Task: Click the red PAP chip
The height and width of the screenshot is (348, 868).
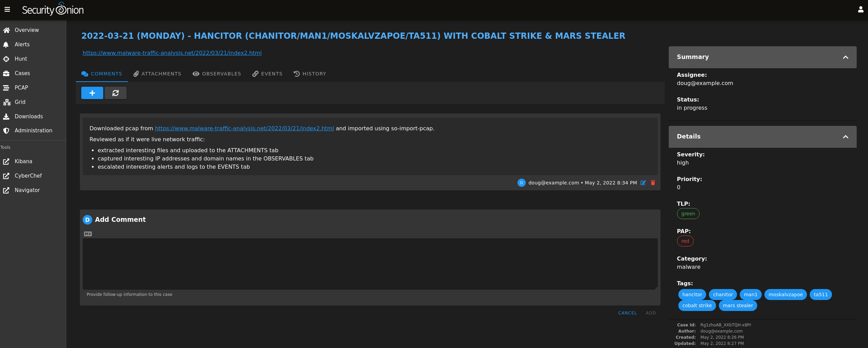Action: point(685,241)
